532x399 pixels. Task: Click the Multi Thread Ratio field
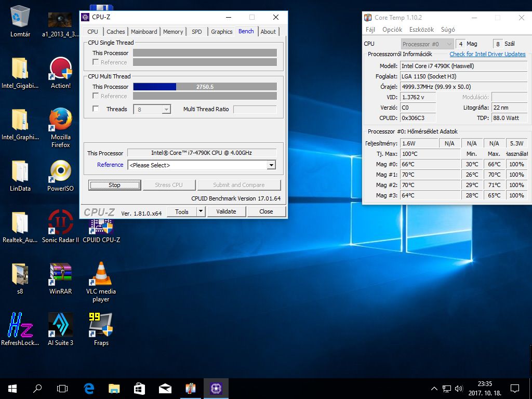coord(255,109)
